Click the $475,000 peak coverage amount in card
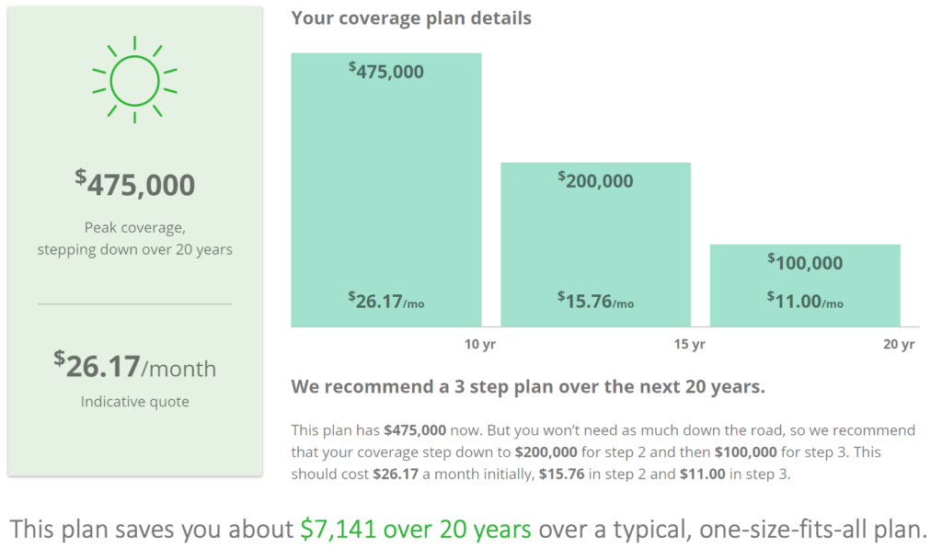 [x=134, y=184]
